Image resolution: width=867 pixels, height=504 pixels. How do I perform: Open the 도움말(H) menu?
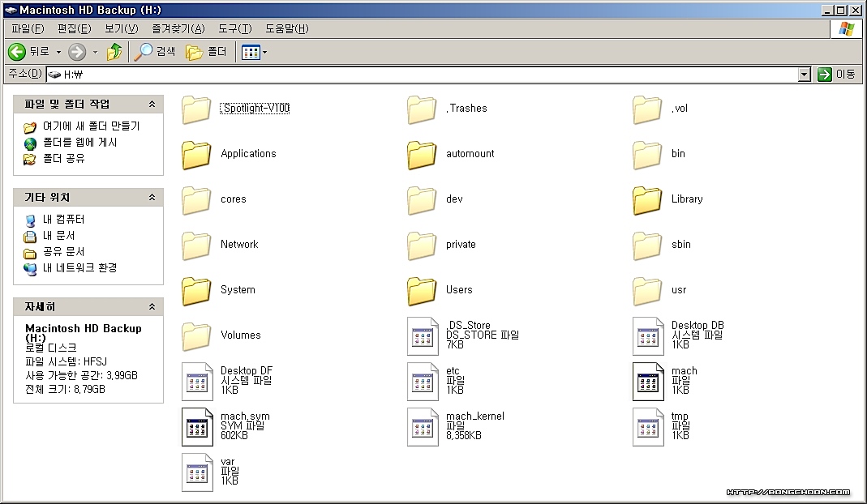click(x=286, y=28)
